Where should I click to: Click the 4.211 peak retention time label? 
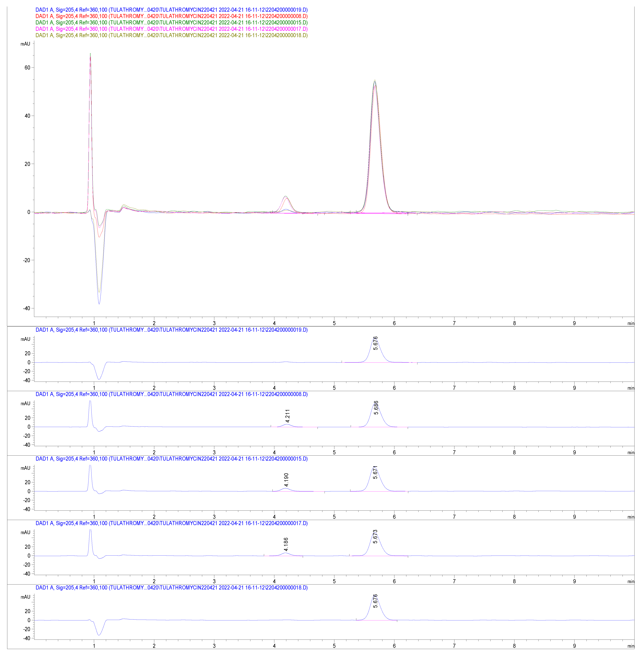point(288,416)
